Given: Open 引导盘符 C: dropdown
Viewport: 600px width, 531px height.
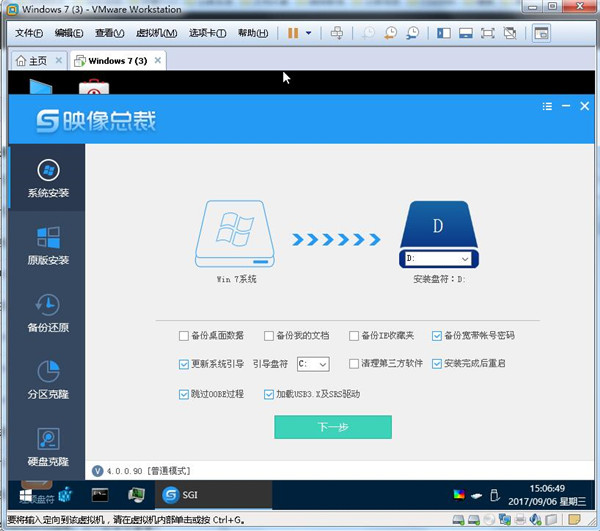Looking at the screenshot, I should click(313, 364).
